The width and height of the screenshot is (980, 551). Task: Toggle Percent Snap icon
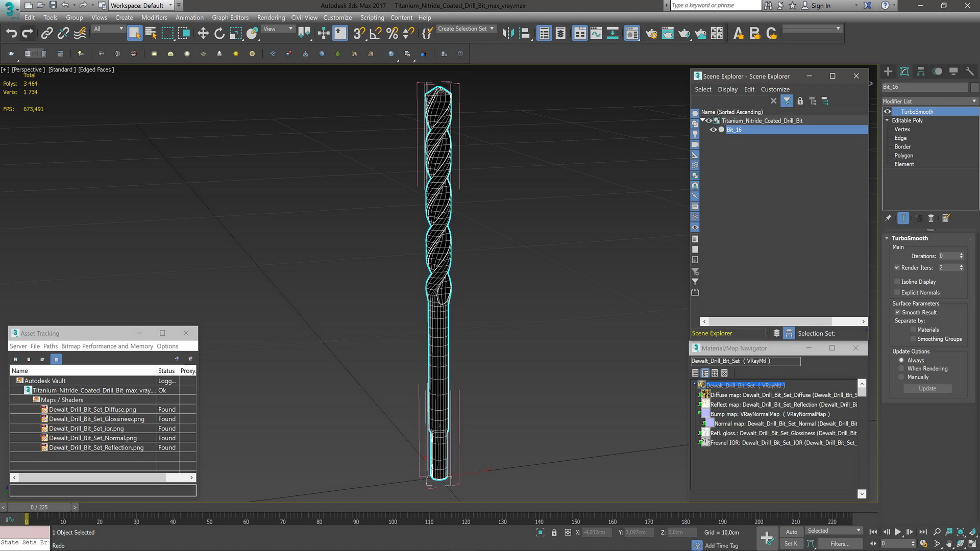tap(392, 34)
